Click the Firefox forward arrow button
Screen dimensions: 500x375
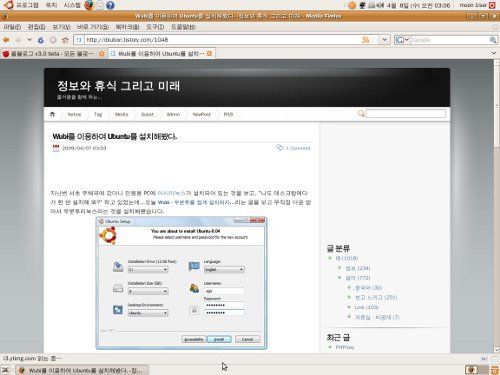tap(18, 40)
